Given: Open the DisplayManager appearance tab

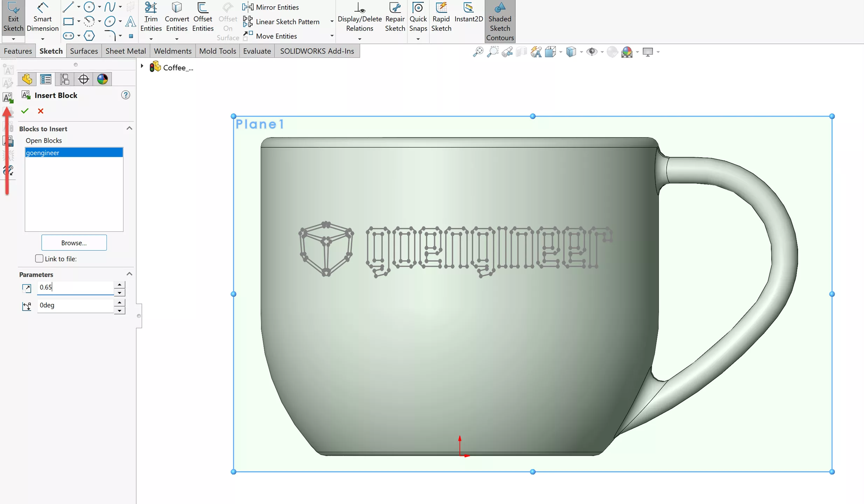Looking at the screenshot, I should tap(102, 79).
